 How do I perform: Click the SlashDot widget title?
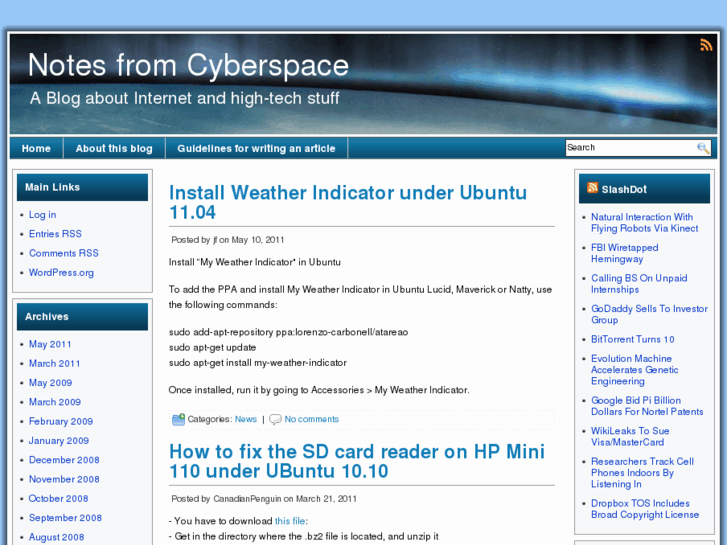(624, 189)
